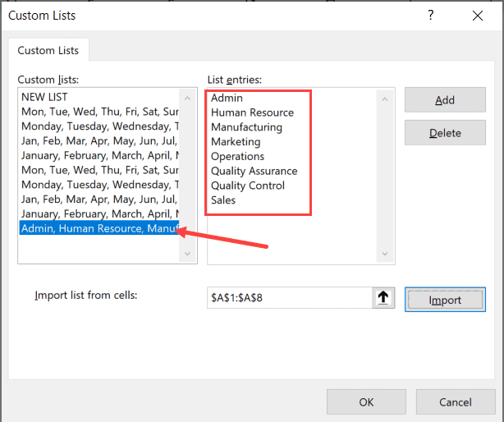Select last January, February, March list
The width and height of the screenshot is (504, 422).
(x=99, y=213)
